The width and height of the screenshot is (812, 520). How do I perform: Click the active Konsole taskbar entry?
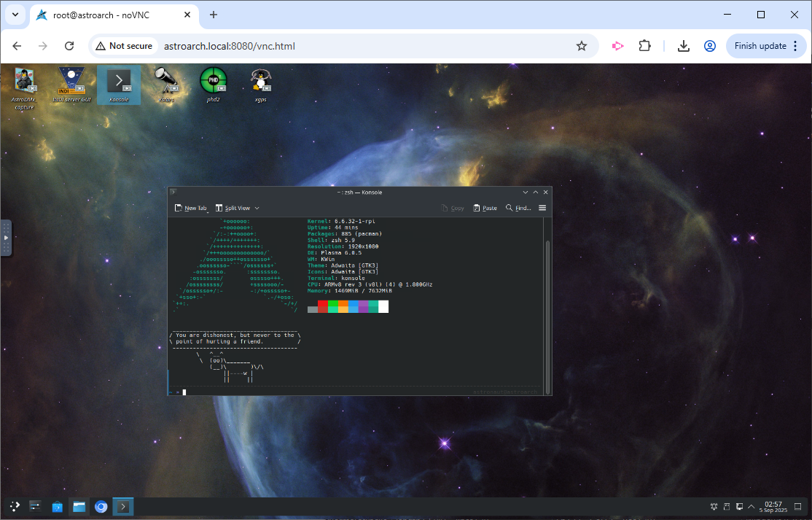click(123, 506)
